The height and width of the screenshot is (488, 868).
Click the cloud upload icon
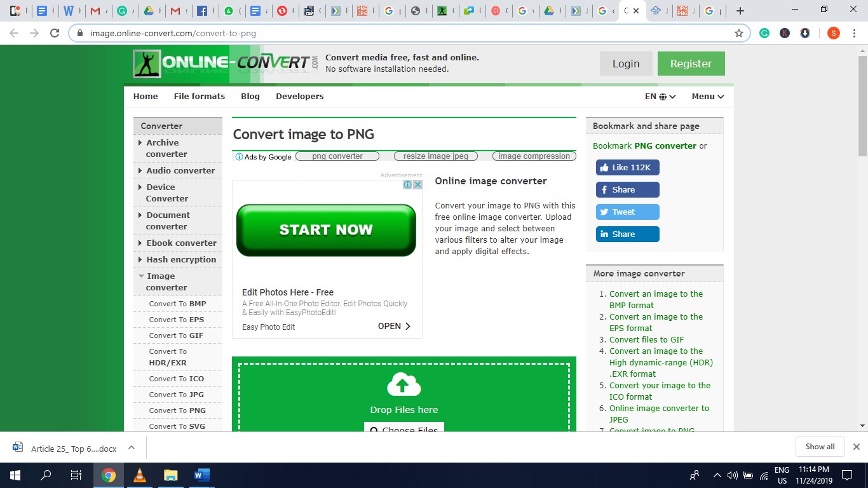[x=404, y=384]
